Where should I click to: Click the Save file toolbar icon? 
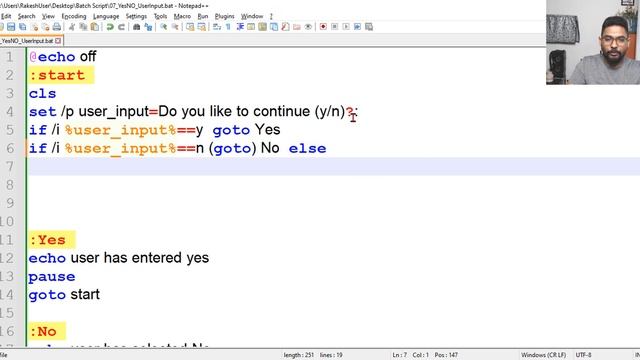pyautogui.click(x=11, y=27)
